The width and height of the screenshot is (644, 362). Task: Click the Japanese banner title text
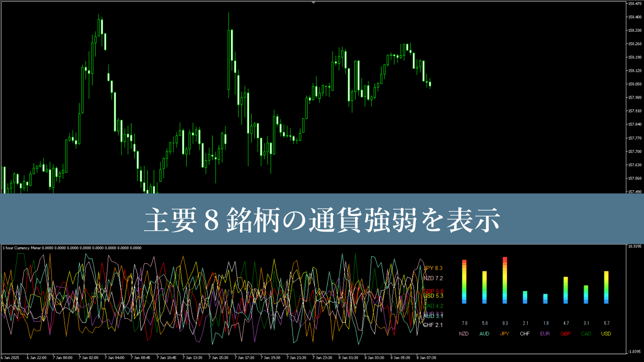pyautogui.click(x=322, y=220)
